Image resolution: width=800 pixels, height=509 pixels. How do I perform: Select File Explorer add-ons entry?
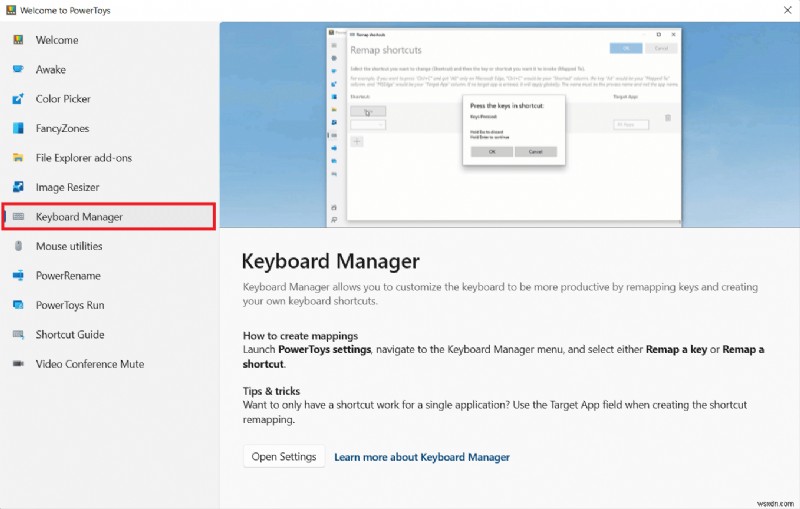tap(84, 158)
